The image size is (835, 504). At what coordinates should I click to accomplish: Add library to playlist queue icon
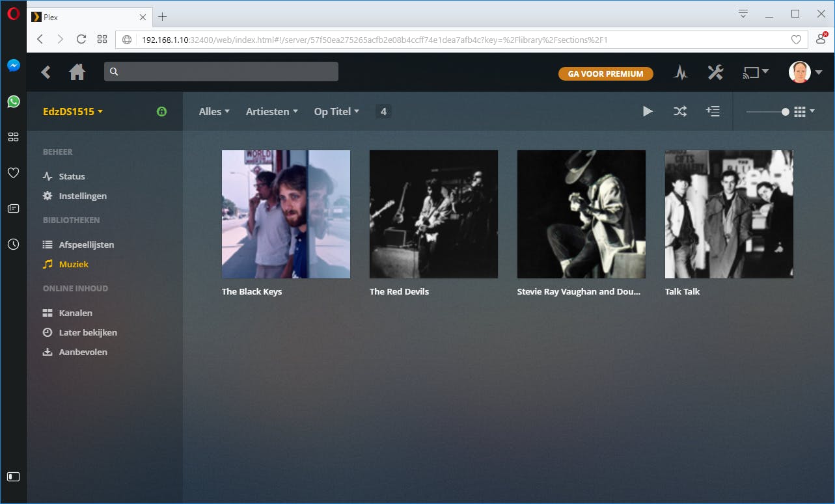pos(713,111)
